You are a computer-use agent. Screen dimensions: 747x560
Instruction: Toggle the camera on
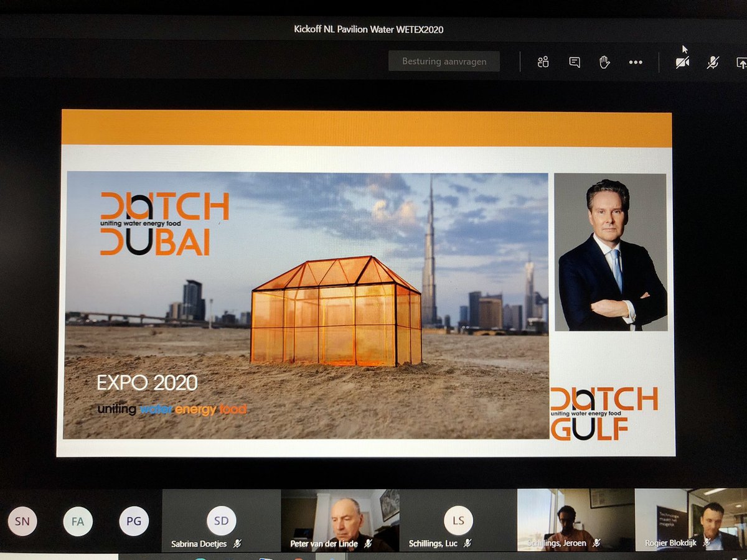click(x=683, y=62)
